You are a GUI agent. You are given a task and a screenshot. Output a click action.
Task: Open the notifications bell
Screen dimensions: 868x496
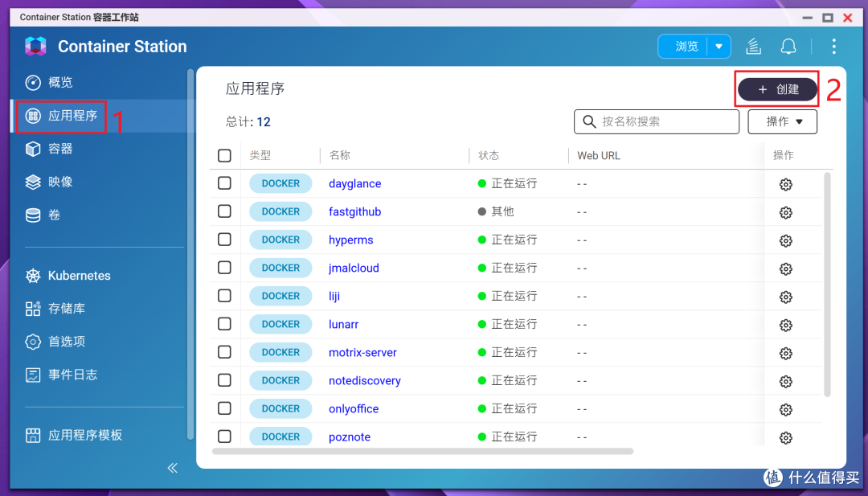click(x=788, y=47)
